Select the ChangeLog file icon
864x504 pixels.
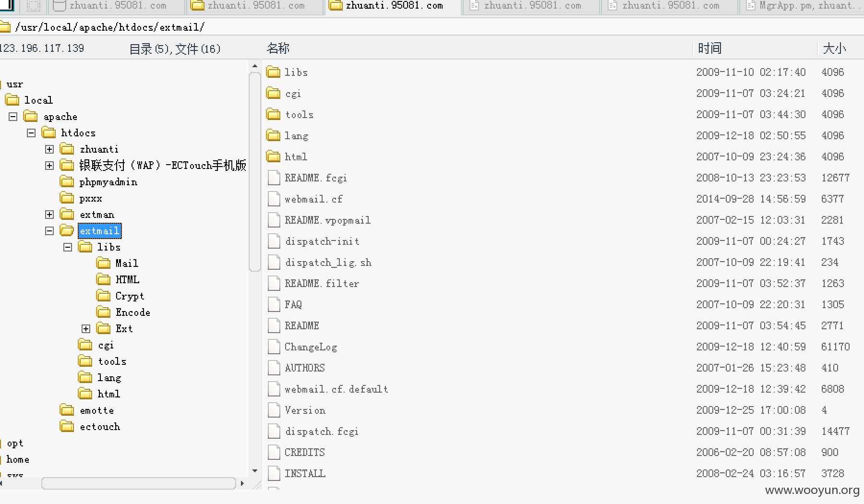(x=274, y=347)
